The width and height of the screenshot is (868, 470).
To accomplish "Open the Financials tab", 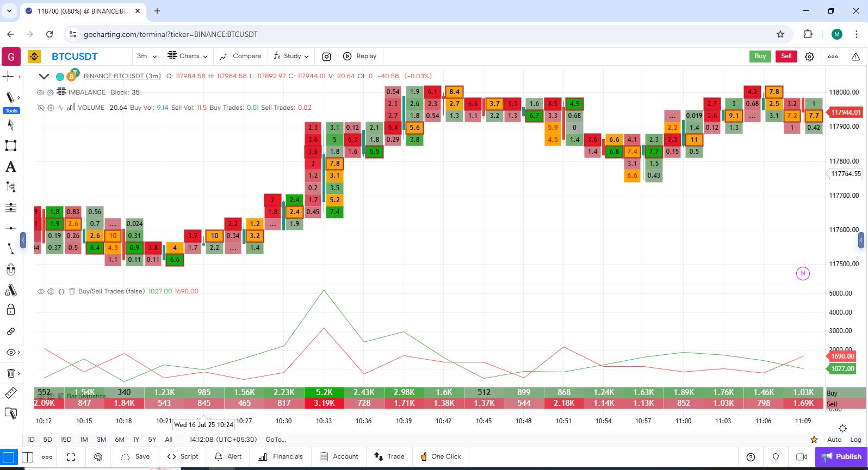I will coord(281,456).
